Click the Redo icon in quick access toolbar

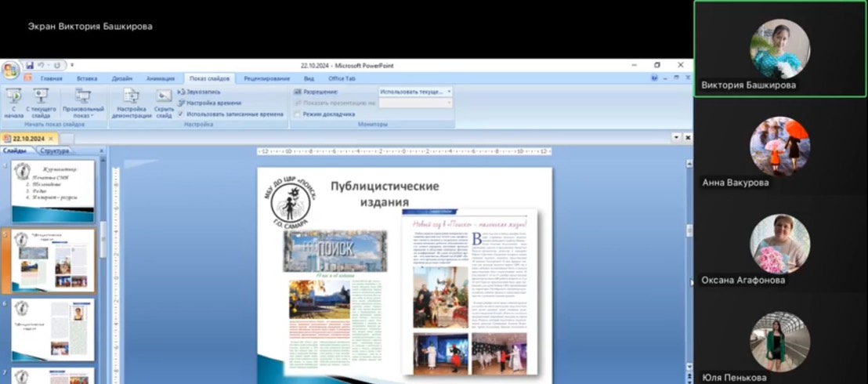[57, 65]
